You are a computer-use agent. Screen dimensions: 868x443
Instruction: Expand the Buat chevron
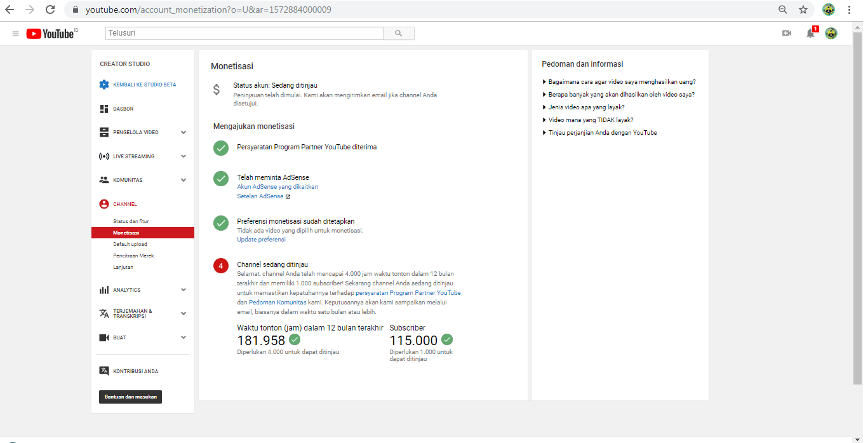[184, 337]
